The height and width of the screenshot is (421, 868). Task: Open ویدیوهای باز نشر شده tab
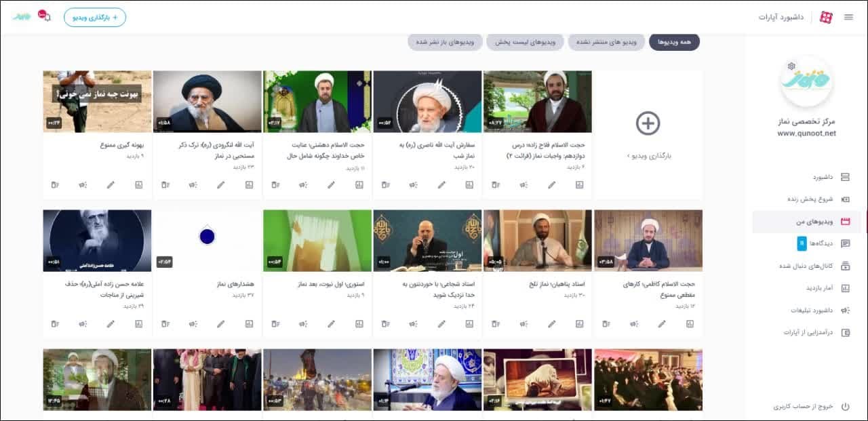(446, 42)
